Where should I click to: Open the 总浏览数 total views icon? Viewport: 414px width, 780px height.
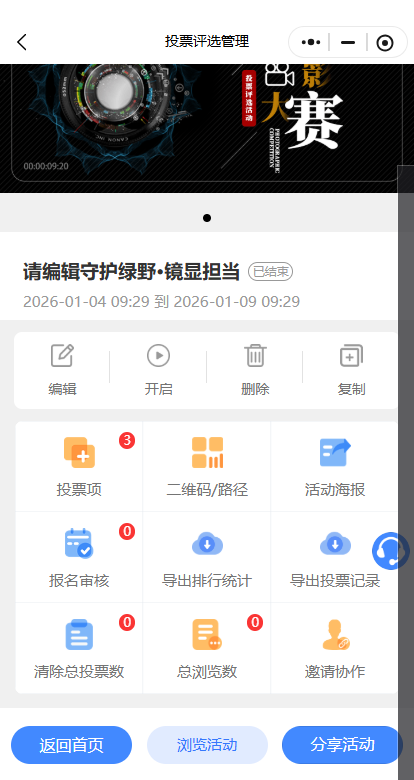(207, 635)
